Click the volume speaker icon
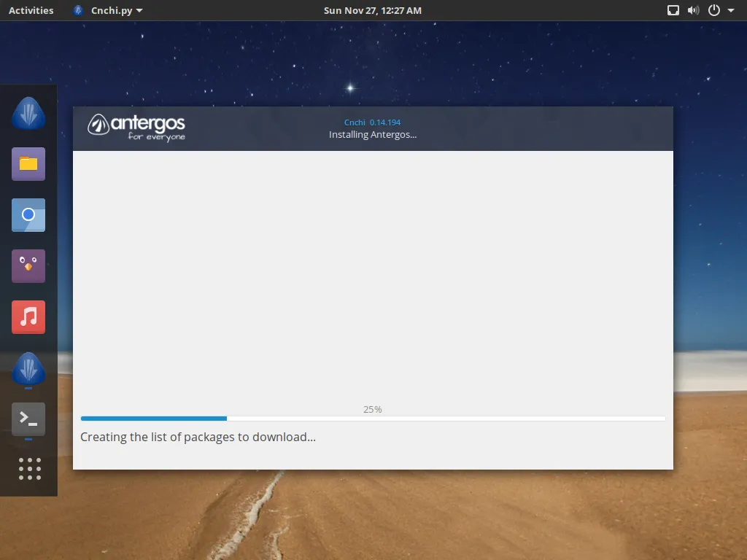Image resolution: width=747 pixels, height=560 pixels. point(693,10)
